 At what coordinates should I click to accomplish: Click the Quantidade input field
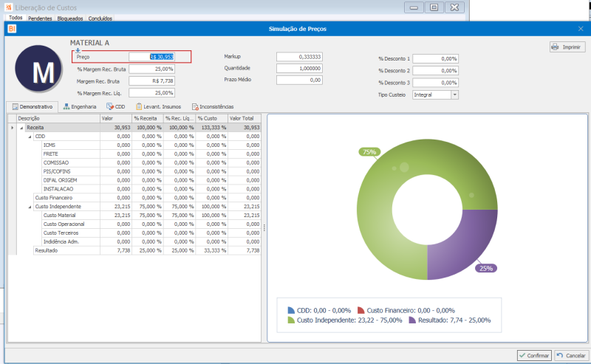[299, 69]
